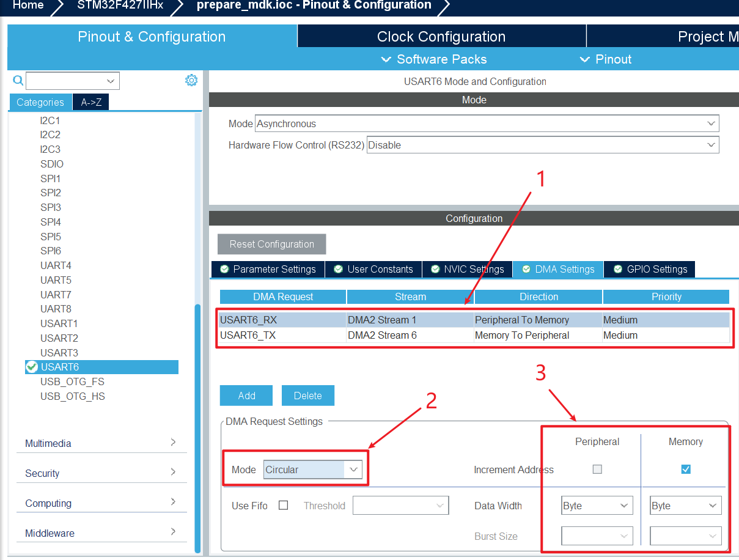Select the USART6_RX DMA request row
This screenshot has width=739, height=560.
pyautogui.click(x=474, y=320)
